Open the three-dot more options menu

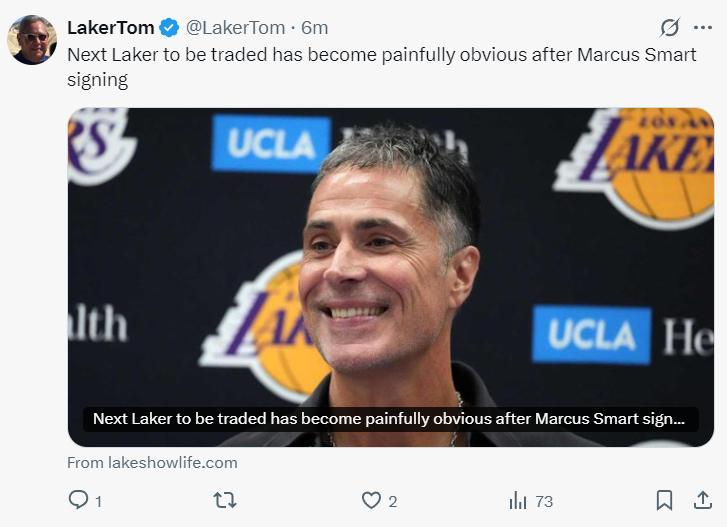[704, 27]
